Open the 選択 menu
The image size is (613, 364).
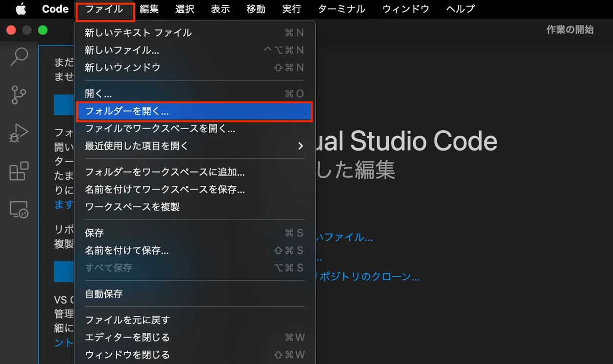(x=184, y=9)
